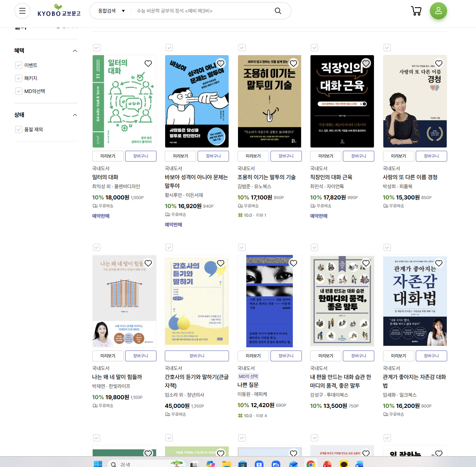Select checkbox above 직장인의 대화 근육

click(x=314, y=48)
